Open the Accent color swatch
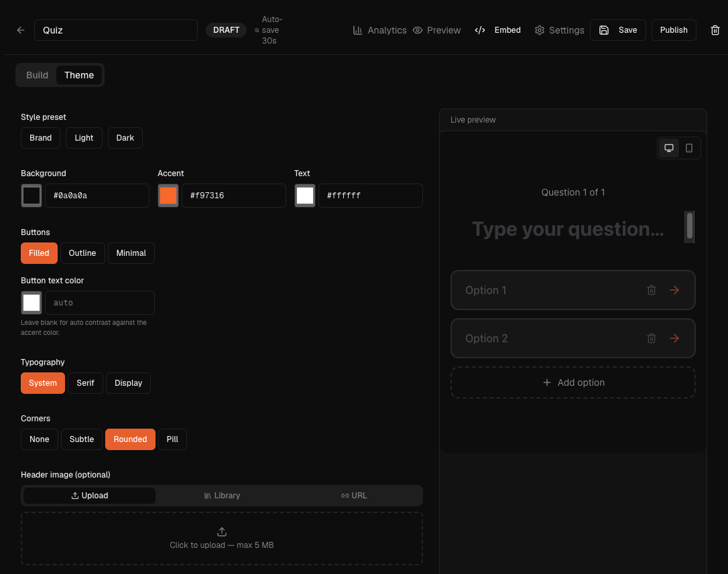The image size is (728, 574). [168, 196]
